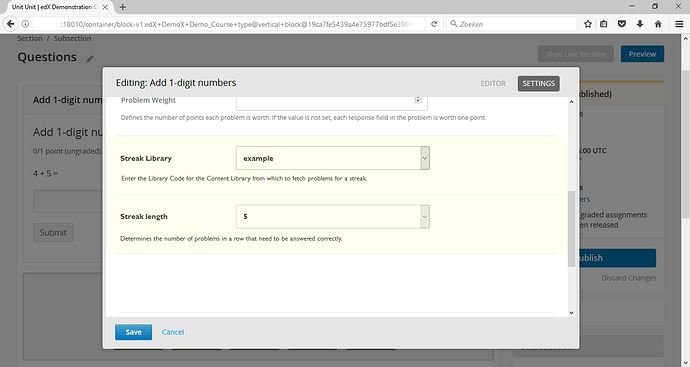Switch to the EDITOR tab
This screenshot has height=367, width=690.
coord(493,84)
